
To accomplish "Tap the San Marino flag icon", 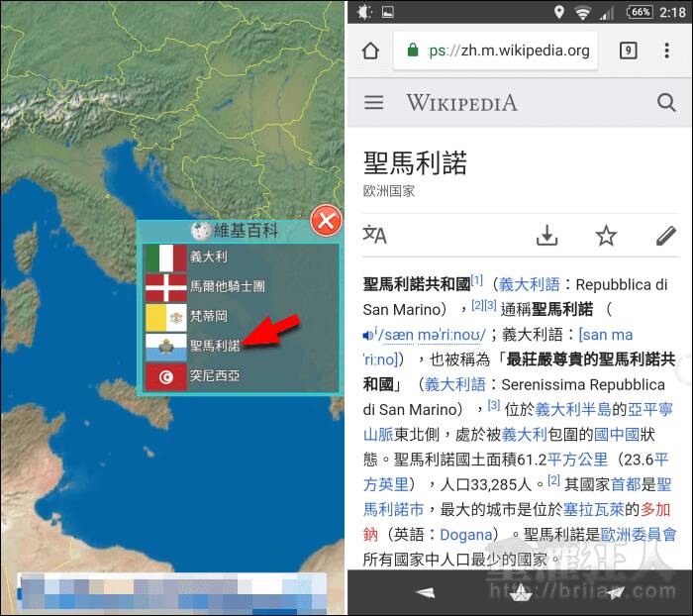I will [166, 347].
